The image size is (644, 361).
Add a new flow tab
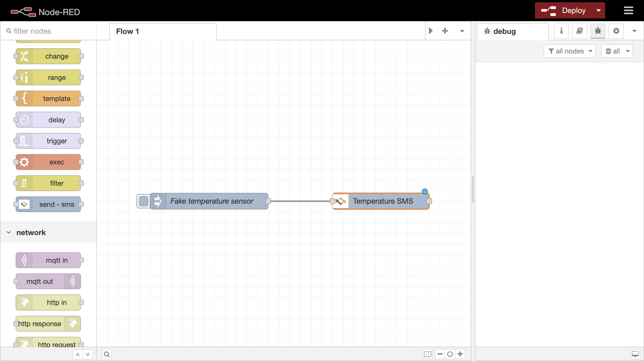pos(445,31)
